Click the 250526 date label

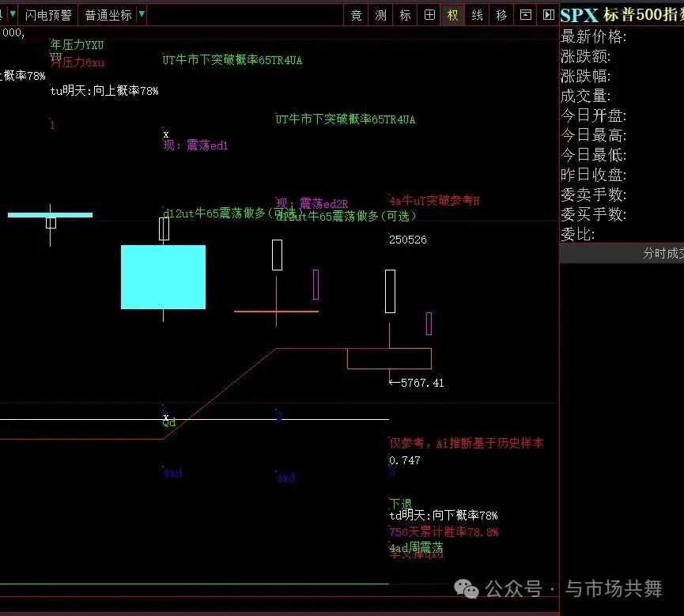[x=408, y=240]
